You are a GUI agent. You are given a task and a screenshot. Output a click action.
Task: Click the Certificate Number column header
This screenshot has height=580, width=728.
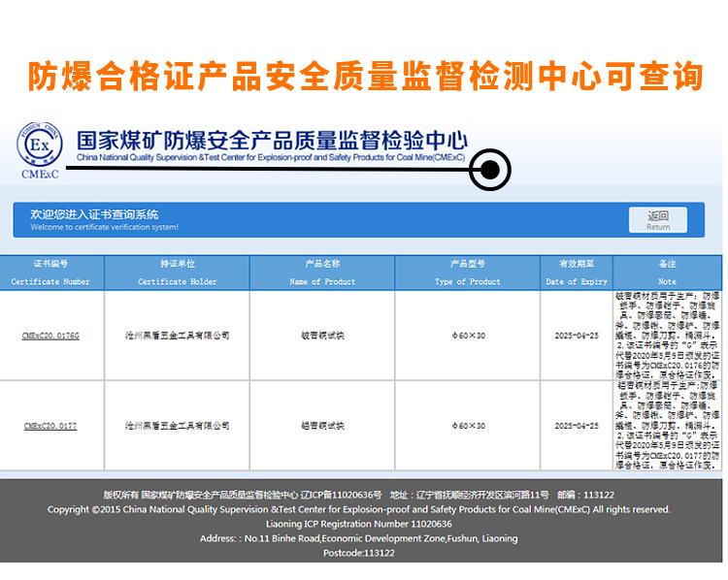51,273
